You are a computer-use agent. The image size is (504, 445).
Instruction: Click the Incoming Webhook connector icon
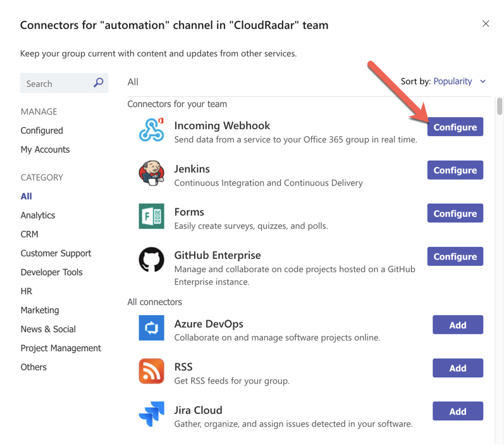pyautogui.click(x=151, y=130)
